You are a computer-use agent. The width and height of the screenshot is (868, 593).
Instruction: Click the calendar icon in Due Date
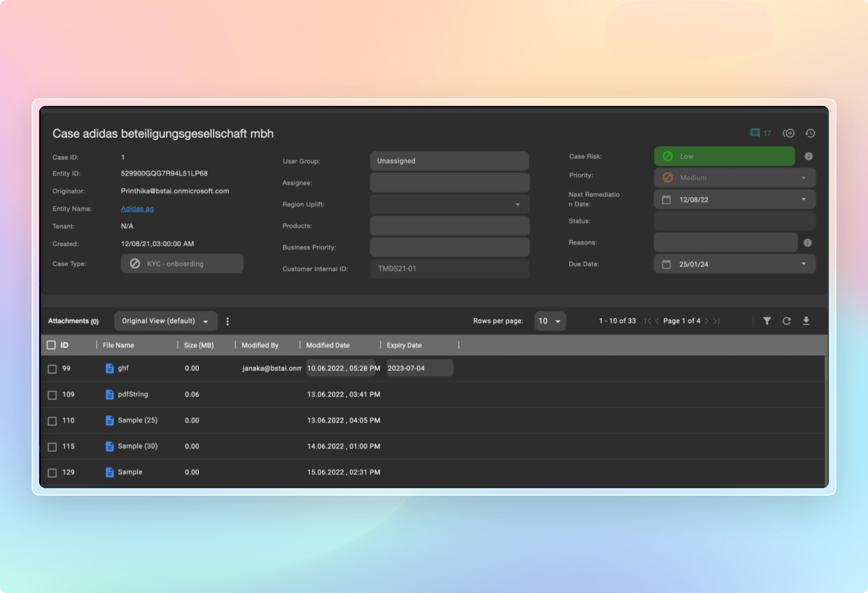[666, 264]
